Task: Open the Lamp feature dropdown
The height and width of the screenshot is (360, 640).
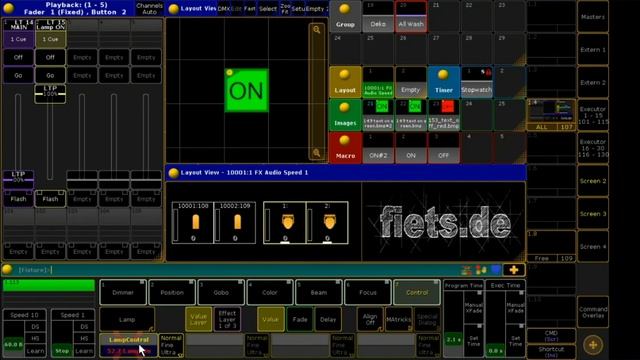Action: [127, 319]
